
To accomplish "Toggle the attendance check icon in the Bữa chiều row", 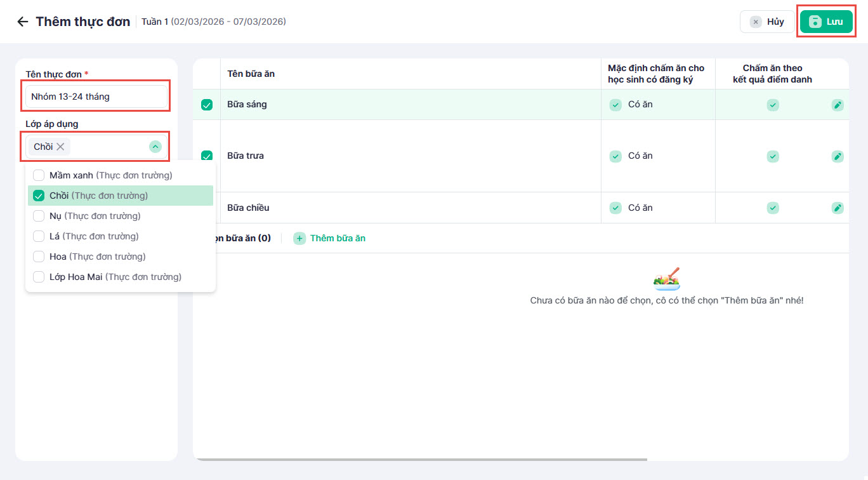I will pos(772,208).
